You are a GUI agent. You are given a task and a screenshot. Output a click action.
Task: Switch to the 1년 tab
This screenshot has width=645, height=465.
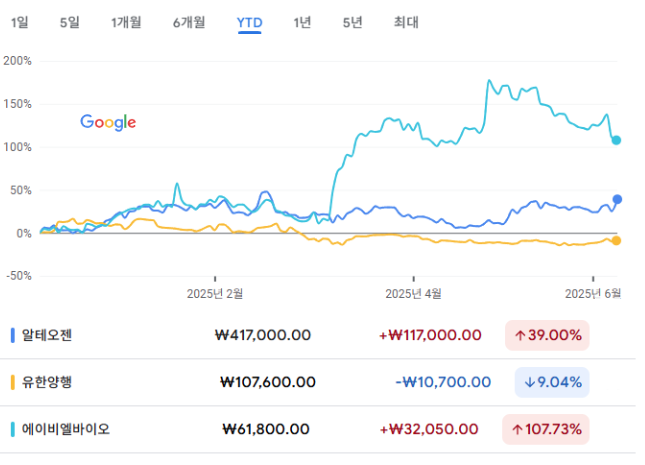click(x=302, y=22)
